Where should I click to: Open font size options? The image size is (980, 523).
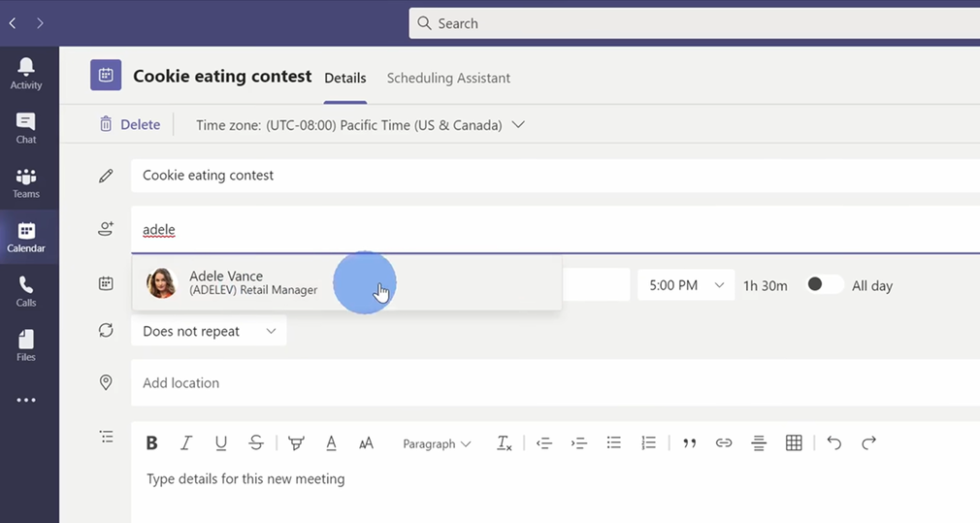(x=366, y=443)
